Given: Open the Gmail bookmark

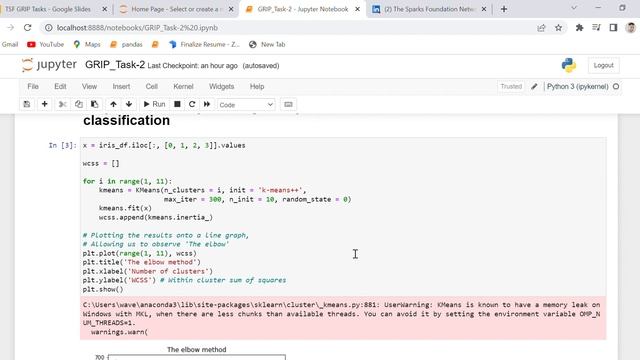Looking at the screenshot, I should pos(9,44).
